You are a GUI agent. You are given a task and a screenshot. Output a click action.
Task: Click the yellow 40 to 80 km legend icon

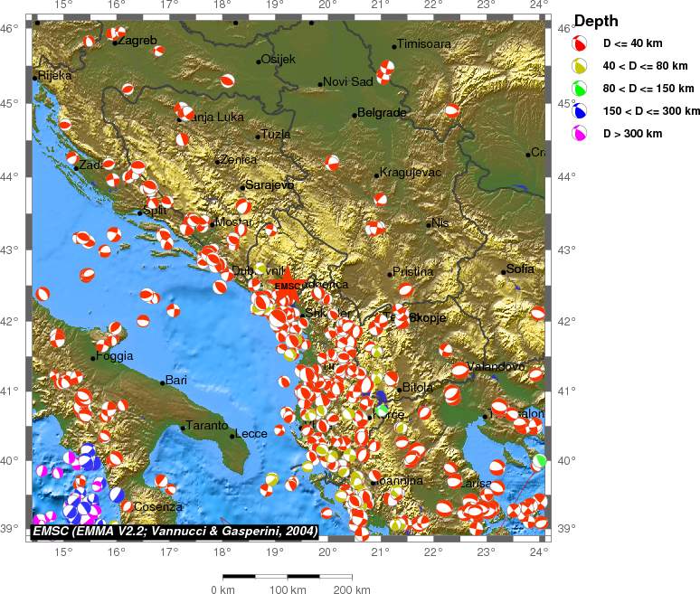click(x=580, y=65)
